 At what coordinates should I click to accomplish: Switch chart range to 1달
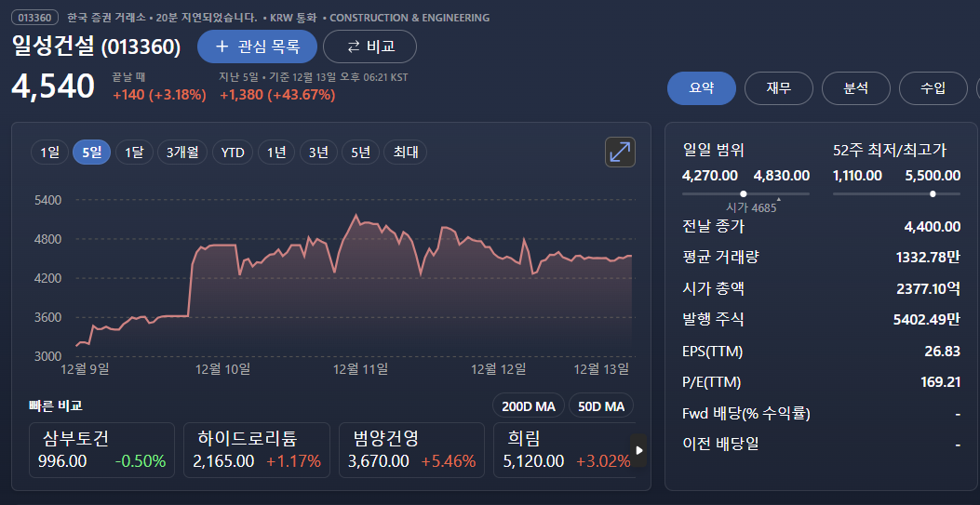coord(134,153)
